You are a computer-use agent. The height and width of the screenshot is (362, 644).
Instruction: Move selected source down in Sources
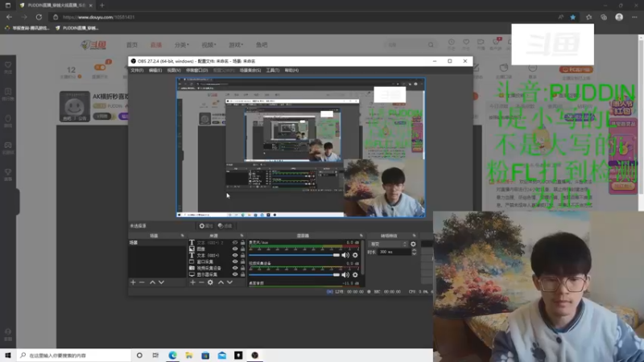pos(230,282)
